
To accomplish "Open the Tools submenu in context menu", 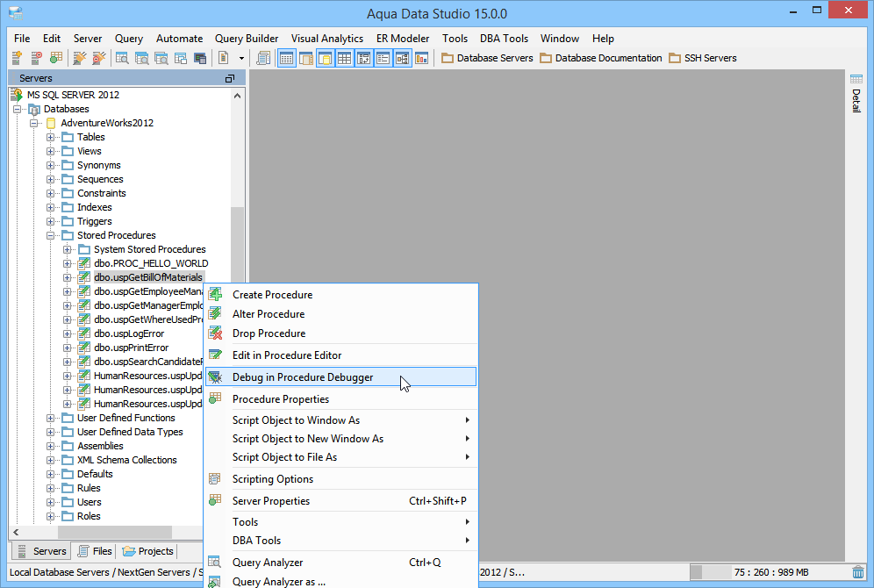I will pyautogui.click(x=341, y=521).
